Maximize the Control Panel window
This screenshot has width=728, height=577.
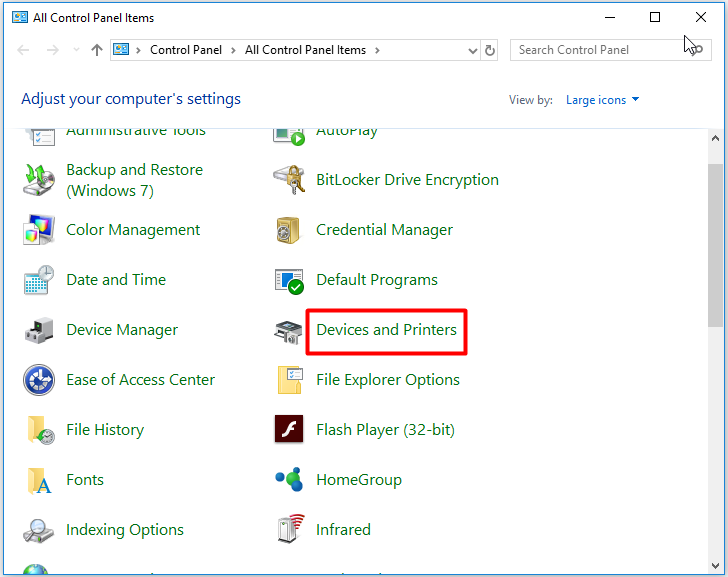coord(655,18)
